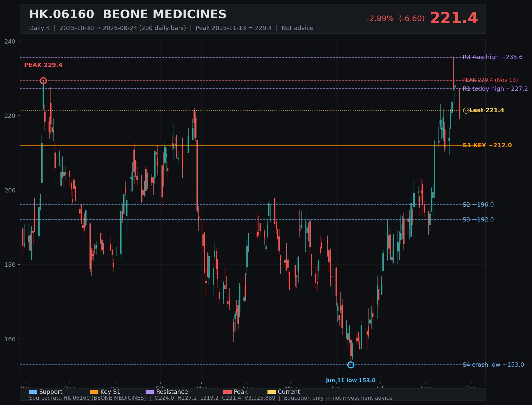Click the 200 y-axis tick label
This screenshot has height=405, width=532.
10,190
